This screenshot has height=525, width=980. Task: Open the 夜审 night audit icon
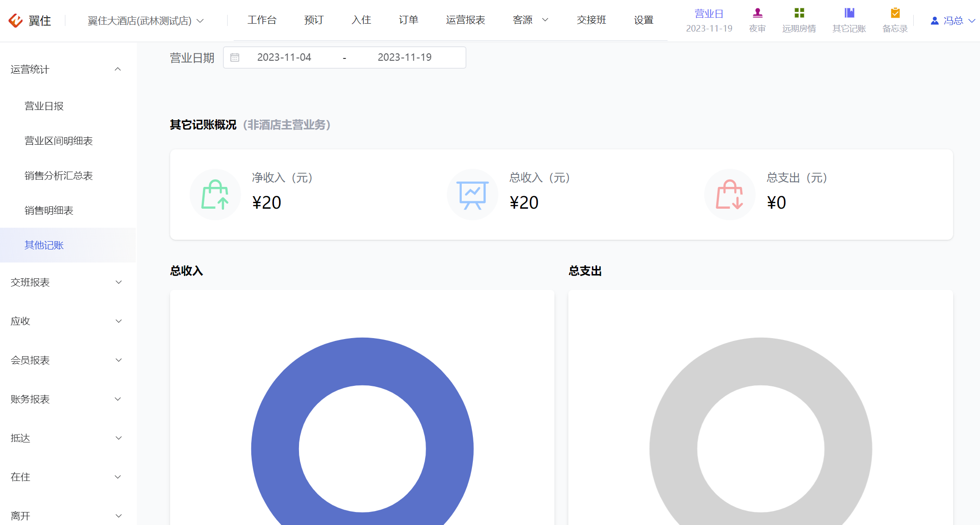757,13
